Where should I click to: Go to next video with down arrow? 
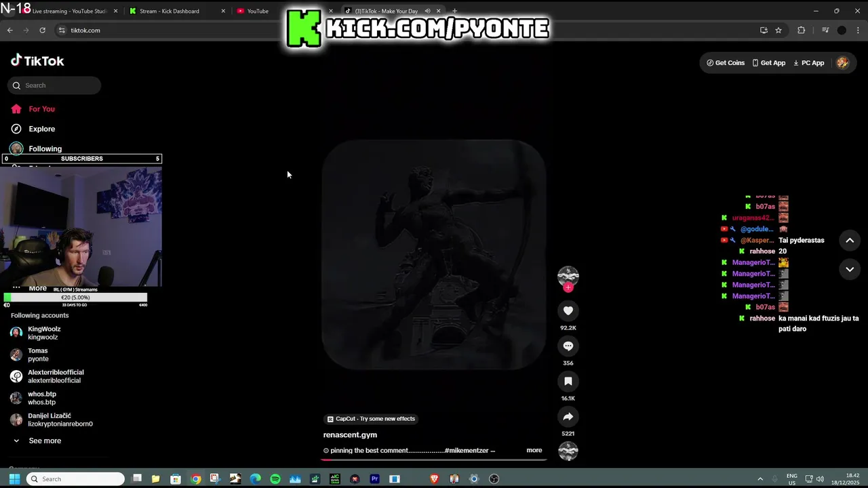pos(850,269)
